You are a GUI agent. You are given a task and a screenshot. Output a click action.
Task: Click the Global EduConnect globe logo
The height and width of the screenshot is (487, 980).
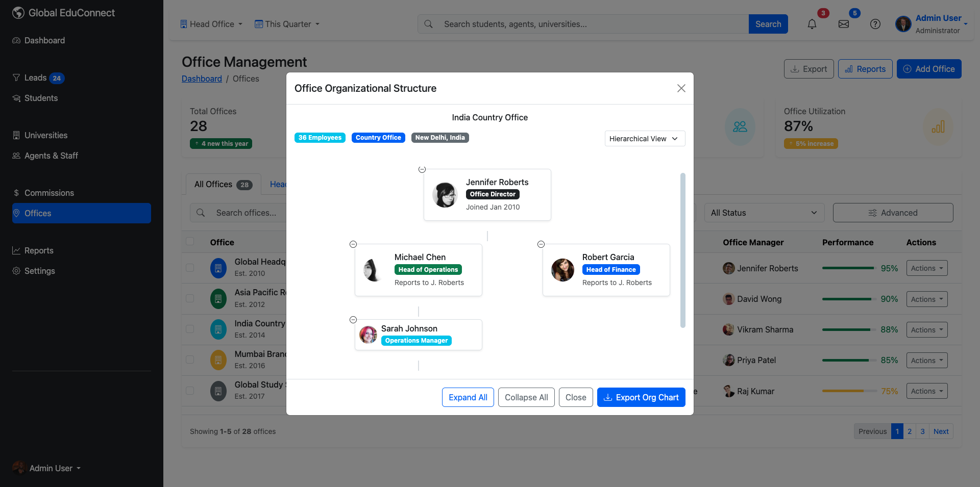(18, 13)
